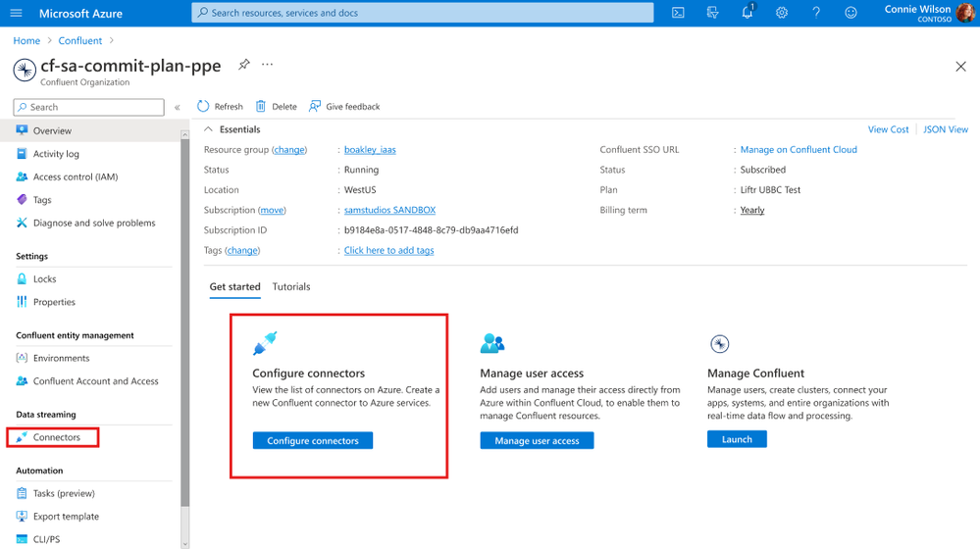Image resolution: width=980 pixels, height=549 pixels.
Task: Click Launch button under Manage Confluent
Action: (x=737, y=439)
